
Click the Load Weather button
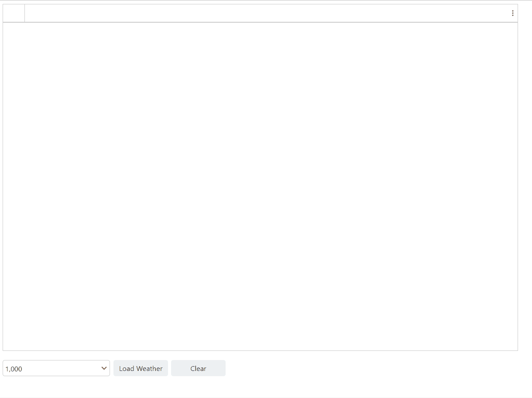[x=141, y=368]
